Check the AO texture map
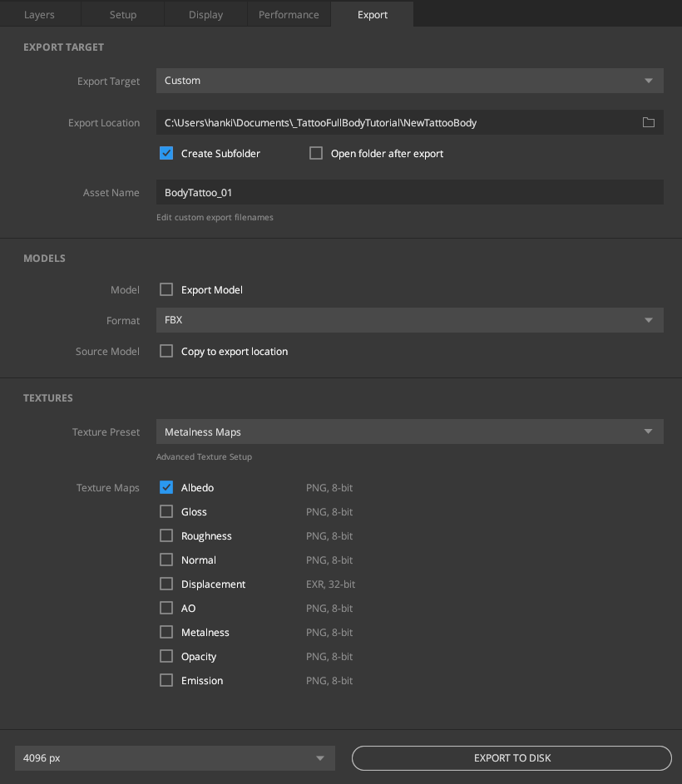The width and height of the screenshot is (682, 784). point(166,608)
